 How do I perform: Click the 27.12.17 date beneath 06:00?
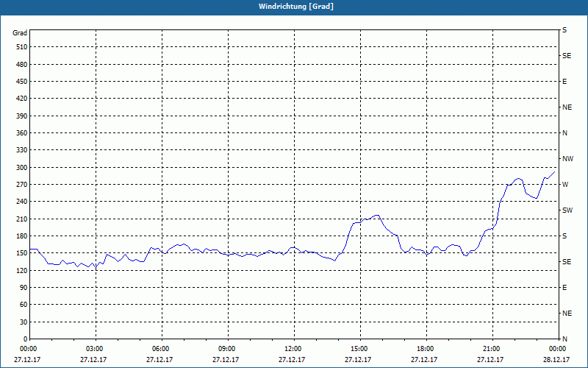[x=159, y=360]
